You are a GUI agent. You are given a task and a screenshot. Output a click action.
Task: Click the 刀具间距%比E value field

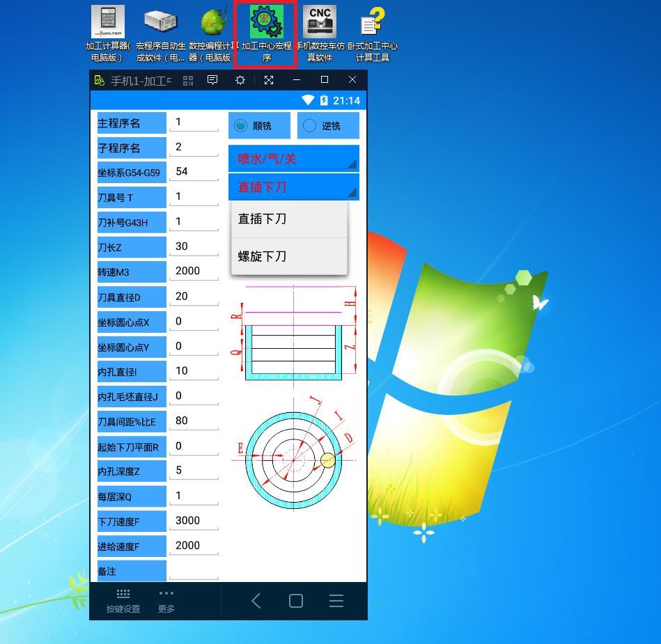194,421
